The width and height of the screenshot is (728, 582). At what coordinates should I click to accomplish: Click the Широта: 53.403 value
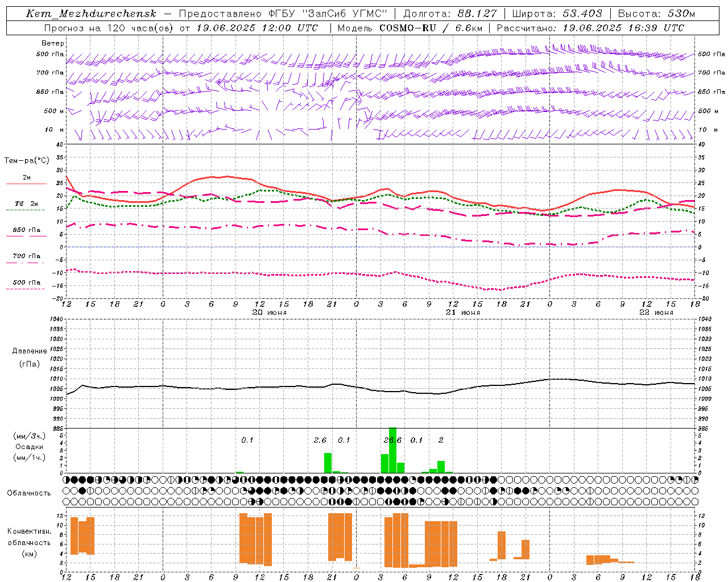pyautogui.click(x=557, y=14)
